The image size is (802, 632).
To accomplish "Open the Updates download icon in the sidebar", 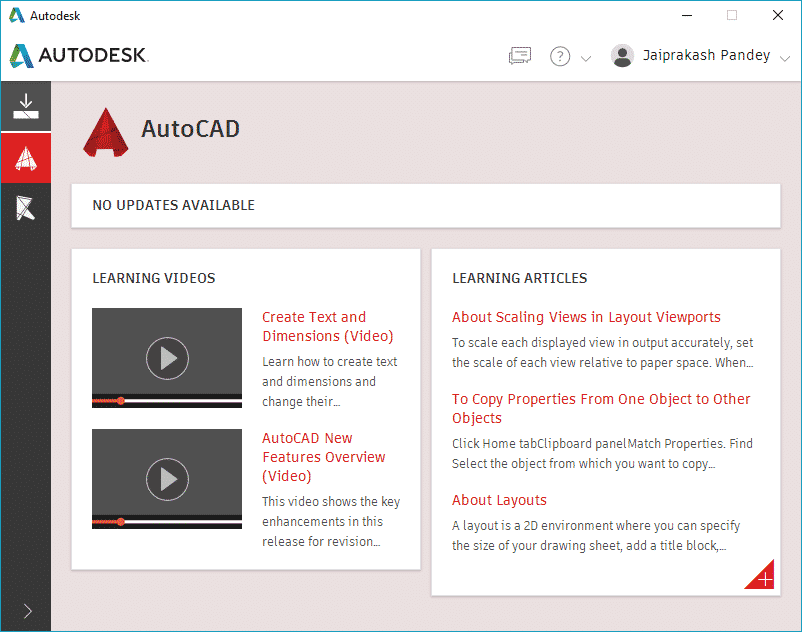I will pos(25,104).
